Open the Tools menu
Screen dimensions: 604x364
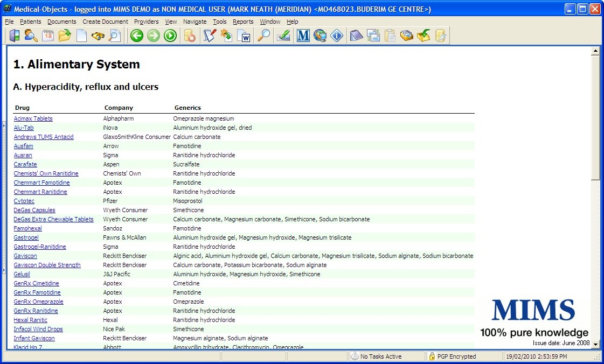(x=220, y=22)
